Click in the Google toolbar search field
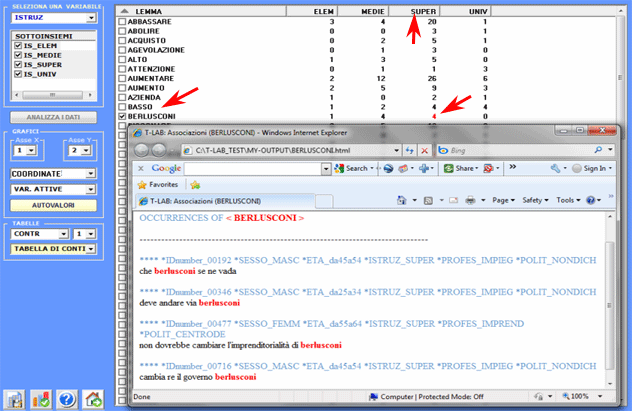 [x=253, y=168]
